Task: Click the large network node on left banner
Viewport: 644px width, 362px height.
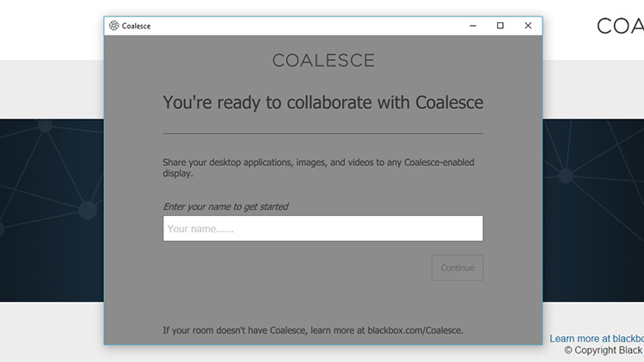Action: pos(87,210)
